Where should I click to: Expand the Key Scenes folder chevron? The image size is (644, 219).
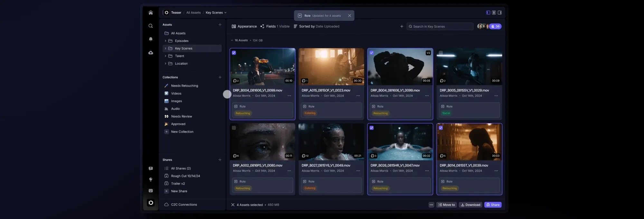pos(166,48)
